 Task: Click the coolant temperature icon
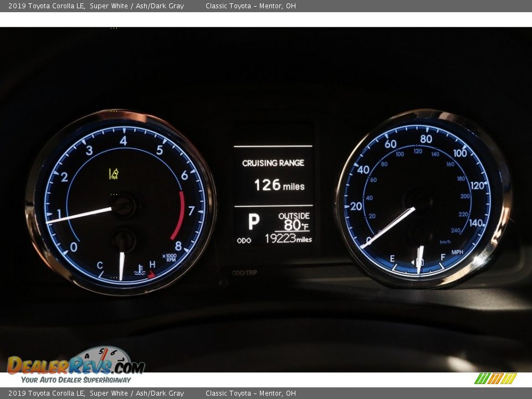pyautogui.click(x=140, y=271)
